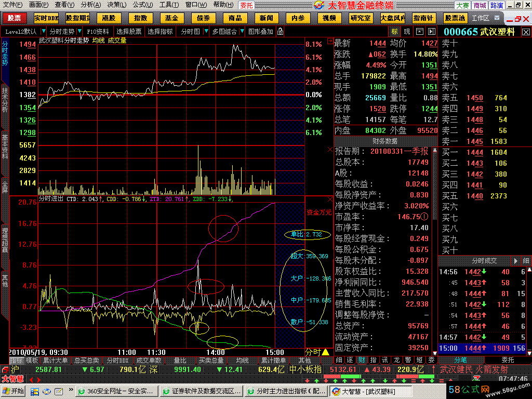Click the 细 button beside 分时成交
The width and height of the screenshot is (532, 399).
(526, 261)
